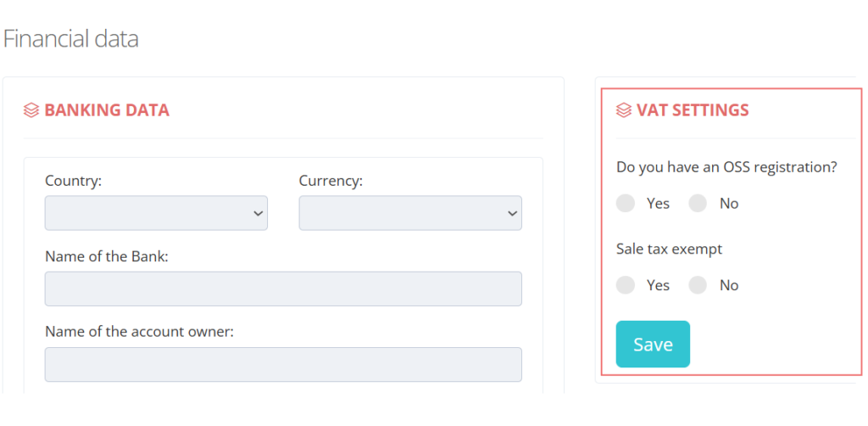Click the Sale tax exempt label

[x=670, y=249]
